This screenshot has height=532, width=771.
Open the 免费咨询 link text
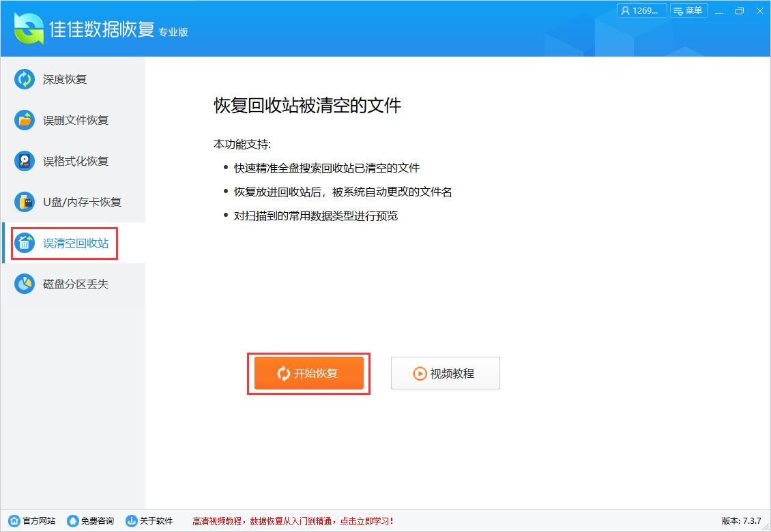coord(98,520)
